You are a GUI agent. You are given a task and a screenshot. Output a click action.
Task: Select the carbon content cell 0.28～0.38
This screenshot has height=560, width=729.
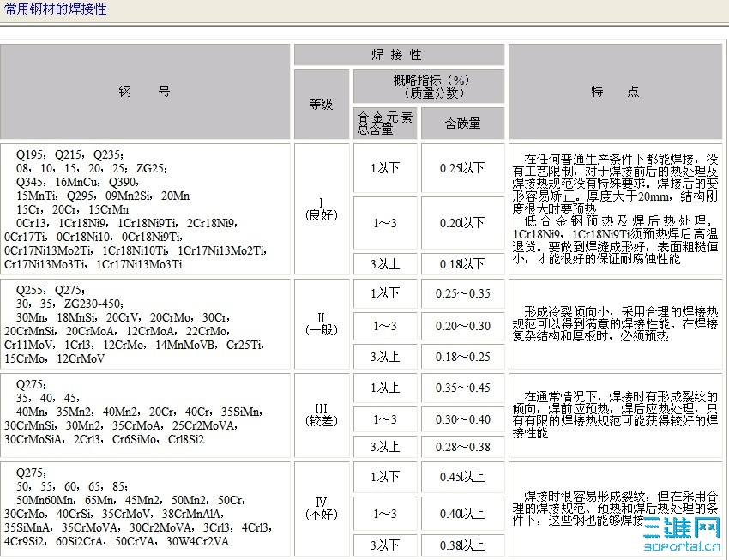tap(462, 447)
